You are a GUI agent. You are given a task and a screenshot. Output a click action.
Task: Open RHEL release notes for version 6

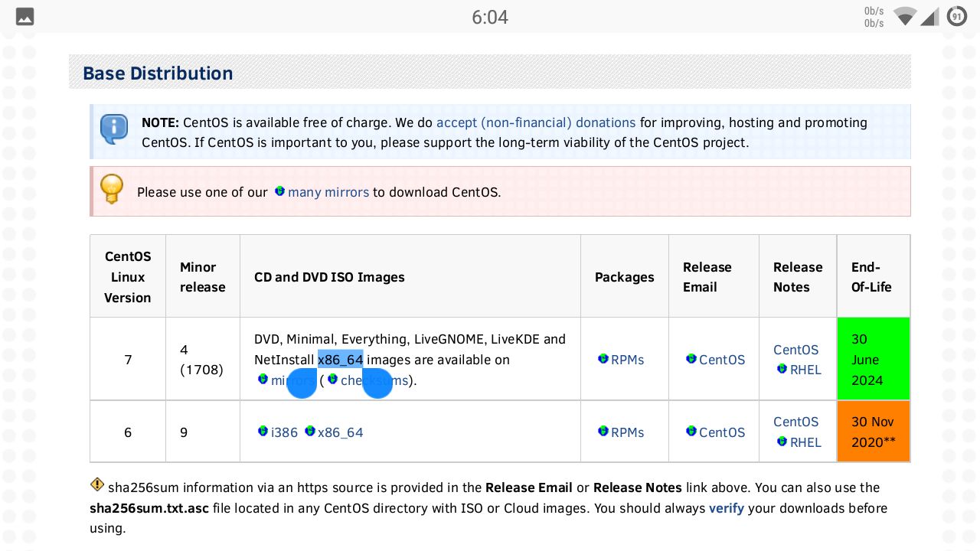pos(805,442)
